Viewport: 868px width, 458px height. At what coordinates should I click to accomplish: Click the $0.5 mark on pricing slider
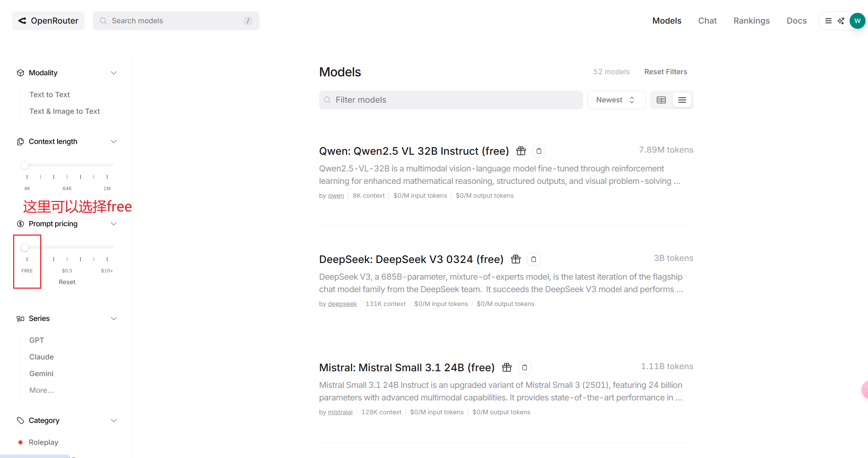[x=67, y=271]
